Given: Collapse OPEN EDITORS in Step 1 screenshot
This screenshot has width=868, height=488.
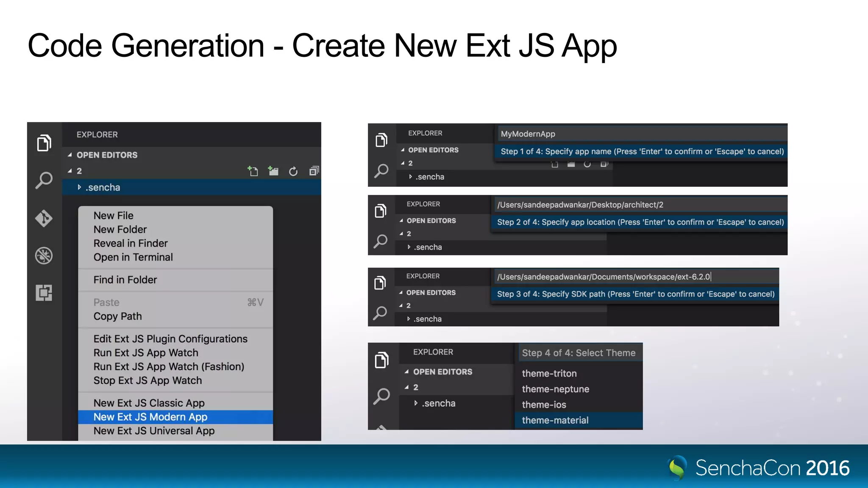Looking at the screenshot, I should pyautogui.click(x=403, y=150).
